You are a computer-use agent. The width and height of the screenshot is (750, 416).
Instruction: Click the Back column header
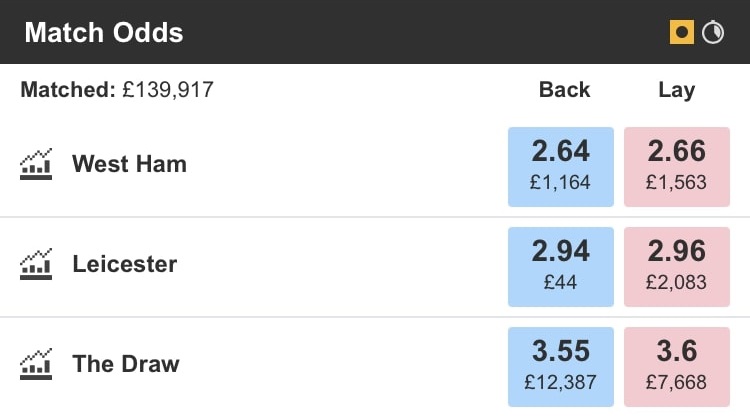point(565,90)
